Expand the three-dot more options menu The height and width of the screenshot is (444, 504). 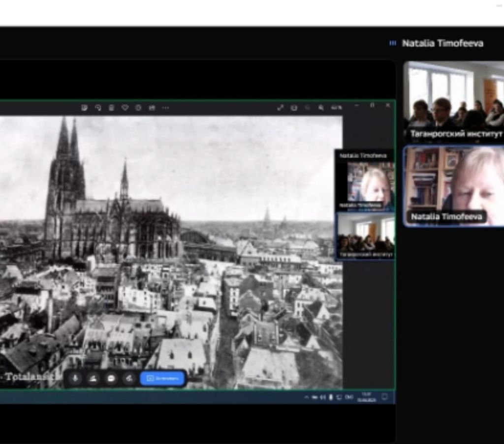[165, 108]
